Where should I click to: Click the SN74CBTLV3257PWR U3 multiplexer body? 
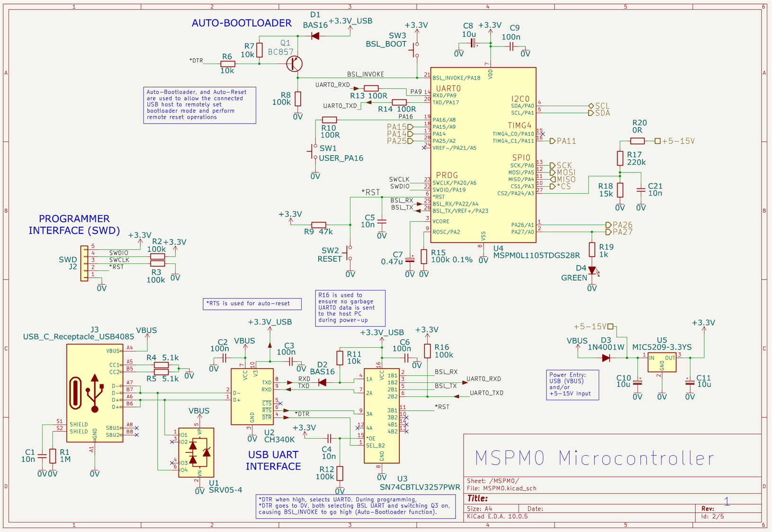click(382, 415)
